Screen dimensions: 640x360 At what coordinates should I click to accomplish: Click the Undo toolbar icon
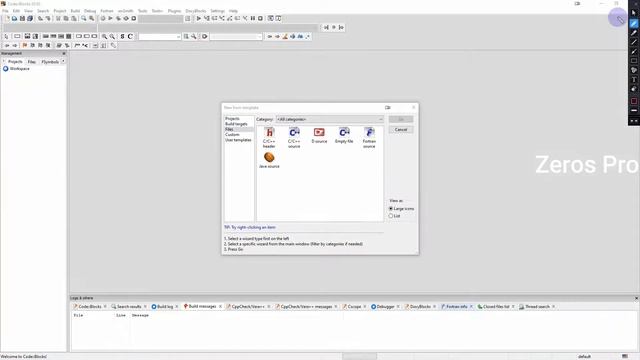[x=40, y=18]
